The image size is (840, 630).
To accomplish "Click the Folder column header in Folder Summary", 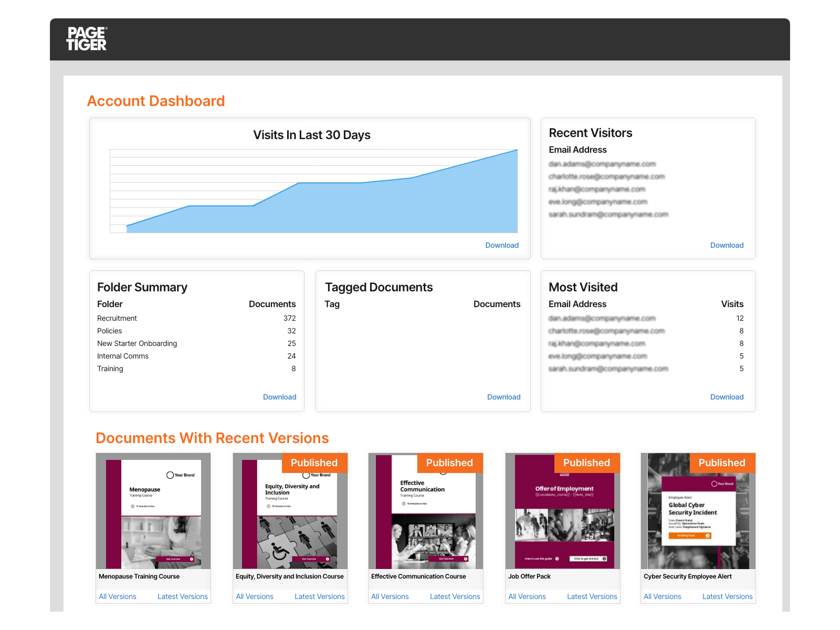I will [x=110, y=304].
